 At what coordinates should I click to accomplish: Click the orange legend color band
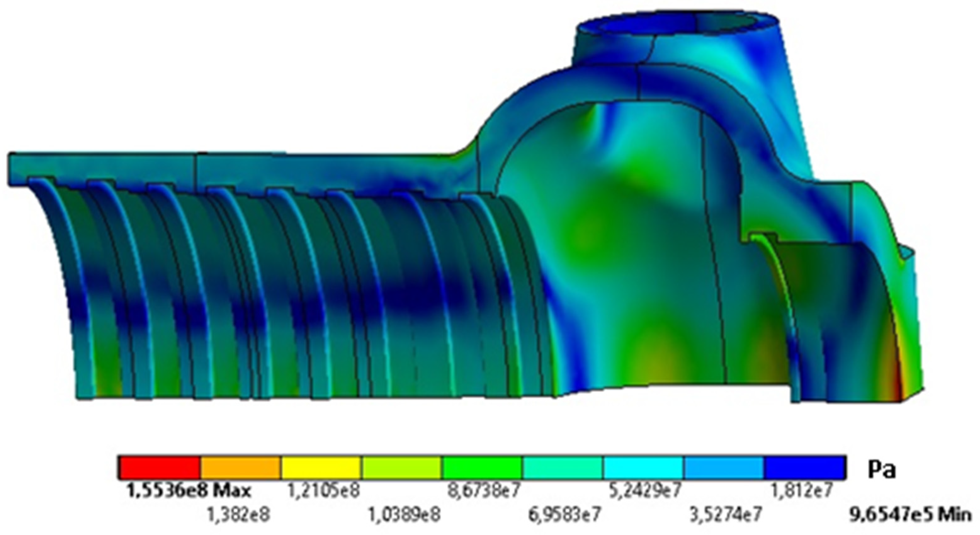[241, 467]
